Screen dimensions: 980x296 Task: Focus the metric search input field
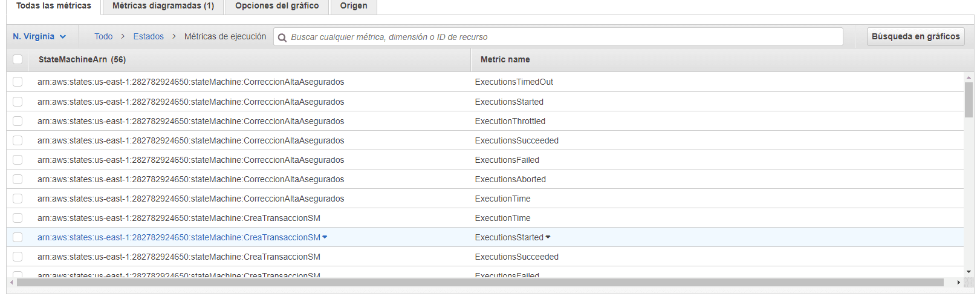click(x=562, y=37)
